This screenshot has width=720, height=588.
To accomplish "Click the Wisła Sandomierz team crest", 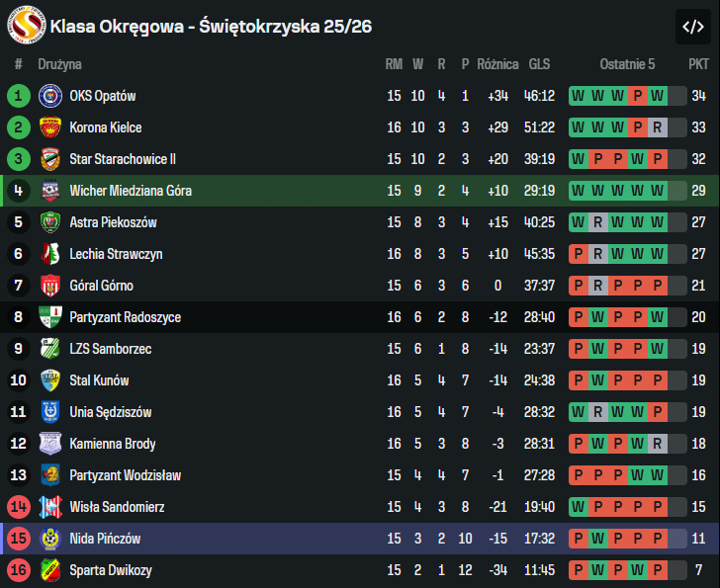I will coord(50,507).
